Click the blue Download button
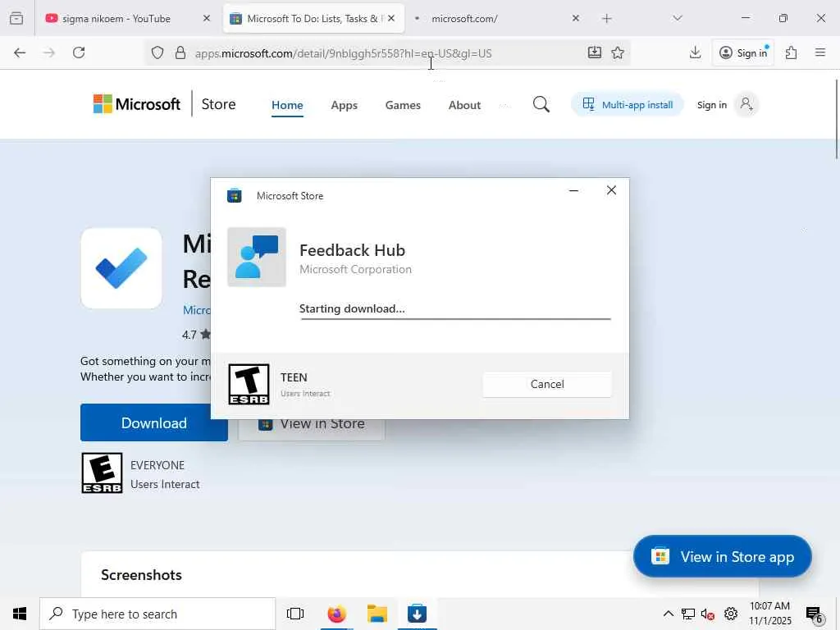Screen dimensions: 840x630 tap(153, 422)
